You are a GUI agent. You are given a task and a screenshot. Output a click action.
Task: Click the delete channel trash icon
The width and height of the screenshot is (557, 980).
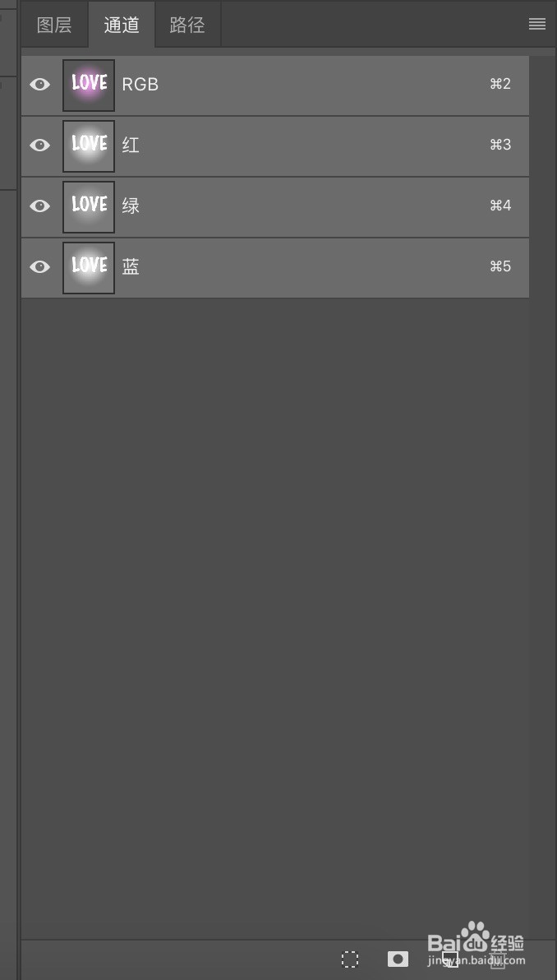click(x=498, y=959)
